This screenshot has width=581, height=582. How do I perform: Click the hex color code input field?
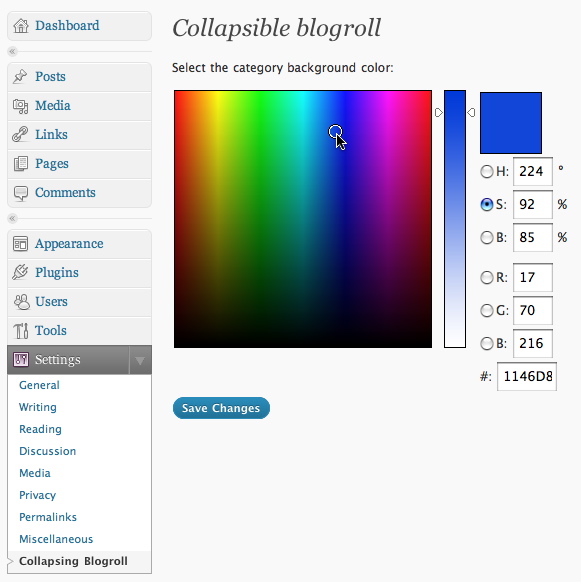coord(527,376)
